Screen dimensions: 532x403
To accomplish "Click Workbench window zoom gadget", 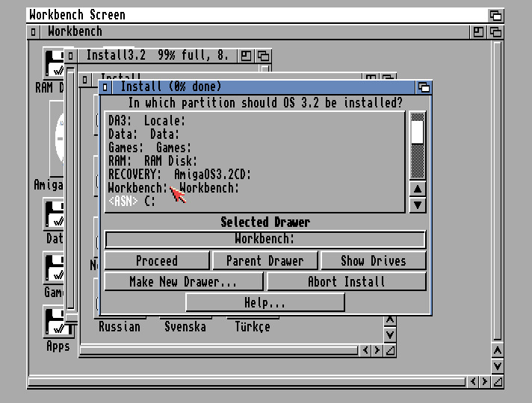I will [x=478, y=32].
